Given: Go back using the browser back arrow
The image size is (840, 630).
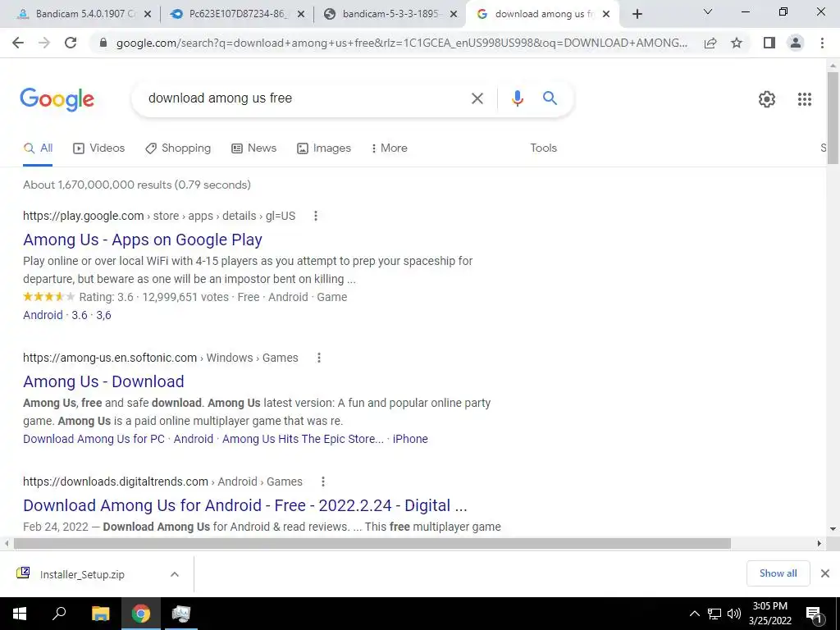Looking at the screenshot, I should point(18,43).
